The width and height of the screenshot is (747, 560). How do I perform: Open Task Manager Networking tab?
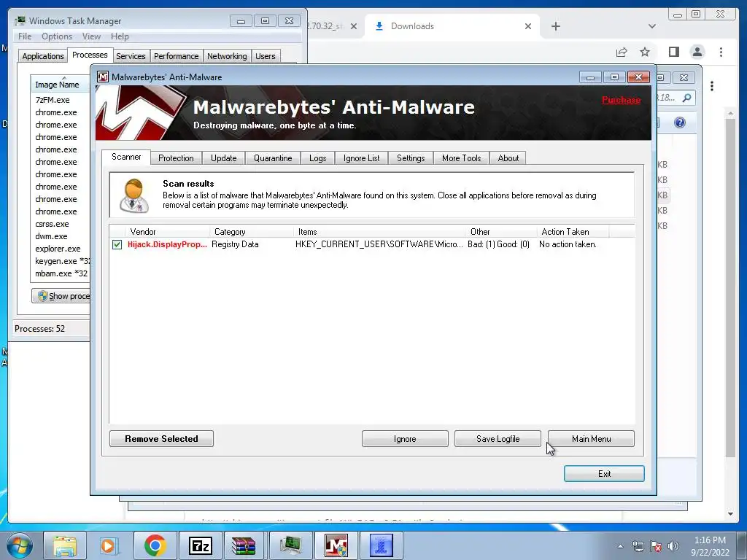pyautogui.click(x=227, y=56)
